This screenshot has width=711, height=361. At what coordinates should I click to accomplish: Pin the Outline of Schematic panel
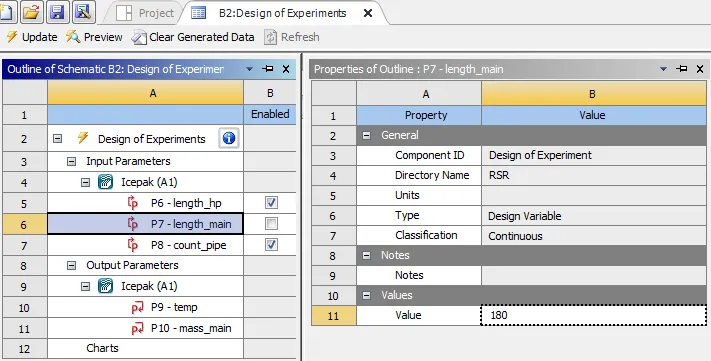[x=268, y=69]
